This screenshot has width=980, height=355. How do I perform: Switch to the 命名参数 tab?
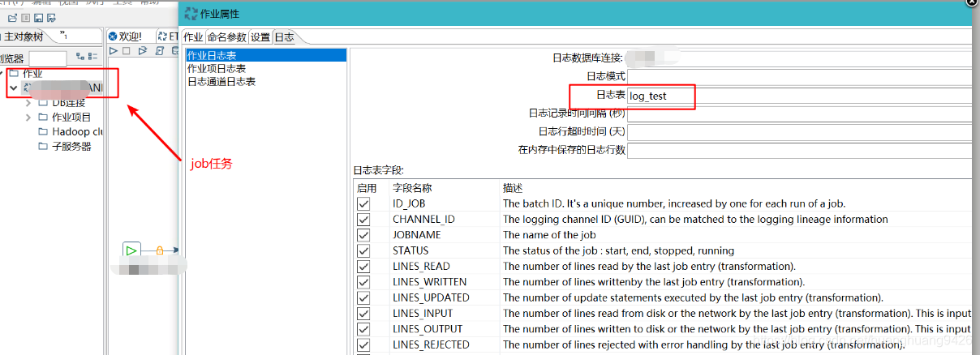tap(226, 37)
